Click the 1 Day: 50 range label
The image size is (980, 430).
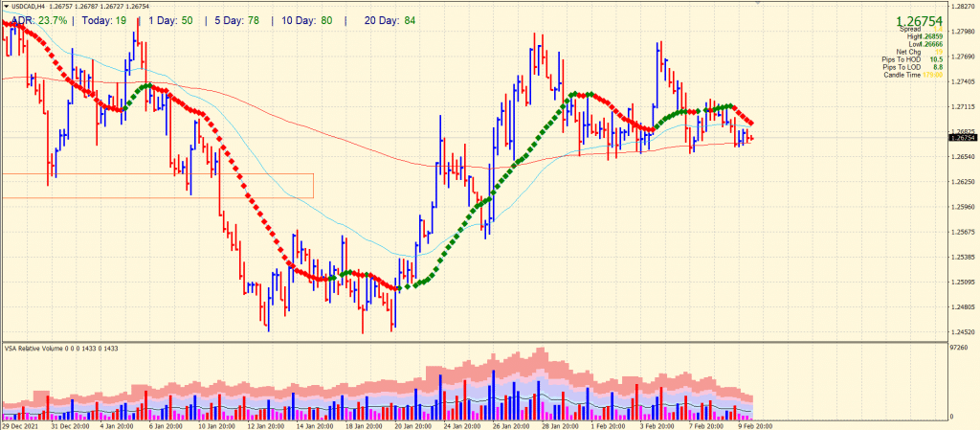[x=170, y=21]
